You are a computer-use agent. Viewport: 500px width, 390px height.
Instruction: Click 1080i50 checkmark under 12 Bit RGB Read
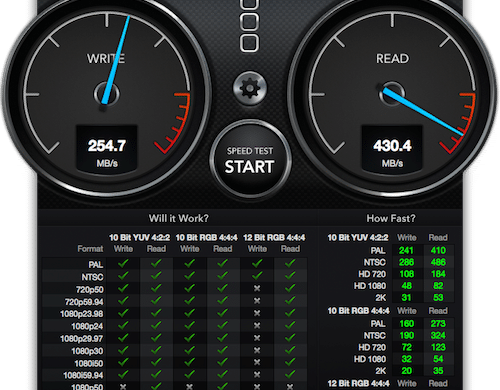click(x=290, y=362)
